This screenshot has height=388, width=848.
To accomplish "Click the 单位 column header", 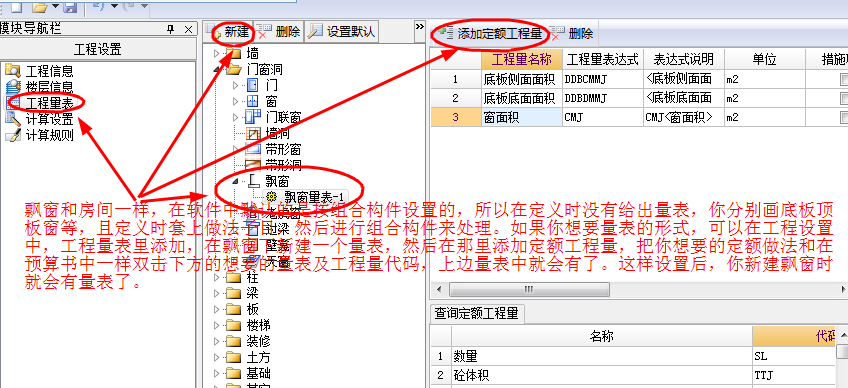I will coord(765,59).
